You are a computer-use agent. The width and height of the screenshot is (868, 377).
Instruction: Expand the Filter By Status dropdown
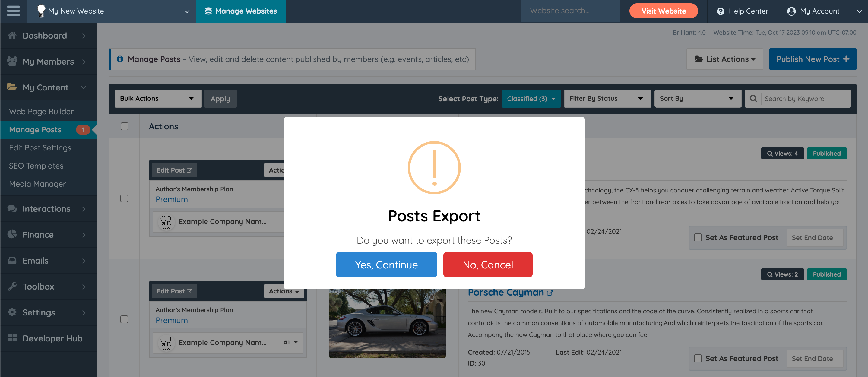(x=607, y=98)
